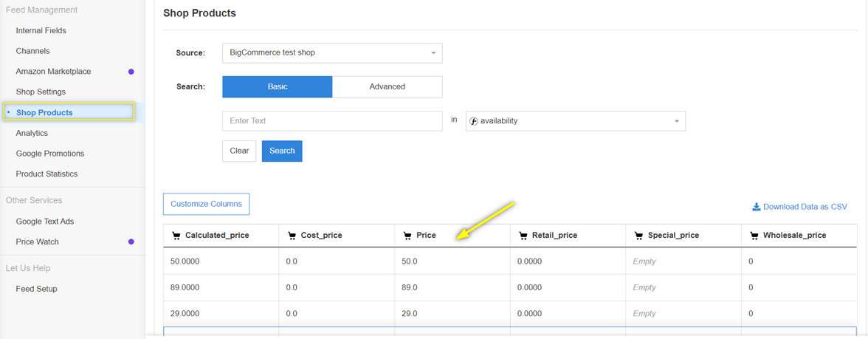Image resolution: width=868 pixels, height=339 pixels.
Task: Open Analytics in sidebar
Action: pos(32,133)
